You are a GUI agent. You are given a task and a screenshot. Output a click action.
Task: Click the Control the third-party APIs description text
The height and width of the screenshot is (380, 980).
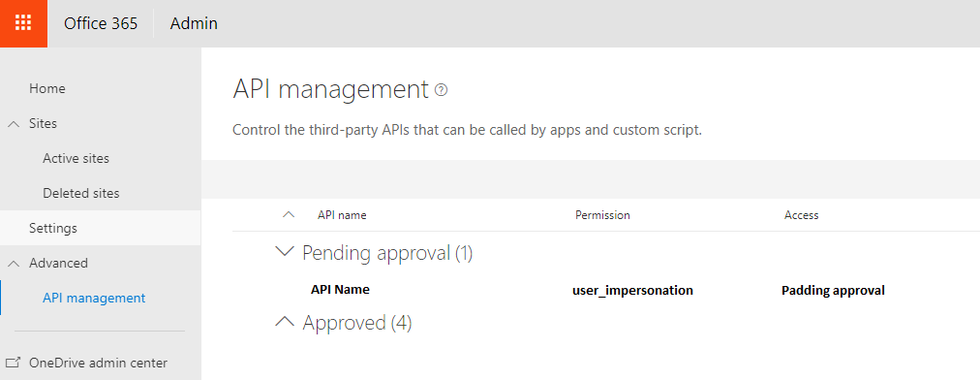tap(467, 131)
